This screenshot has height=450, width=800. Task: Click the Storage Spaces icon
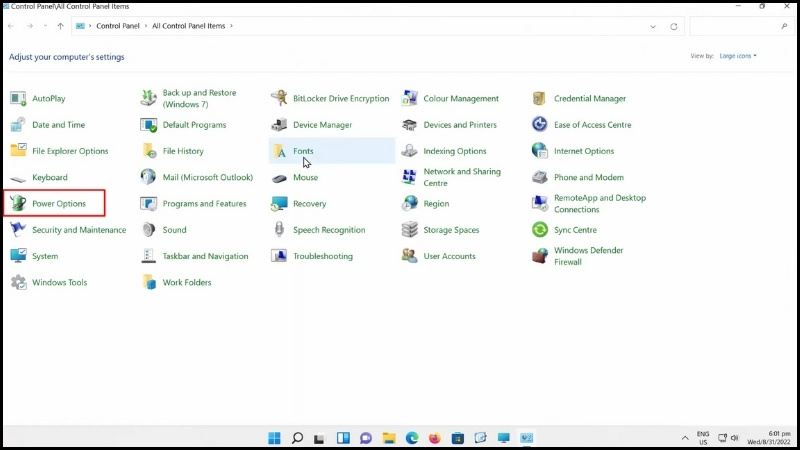coord(409,230)
